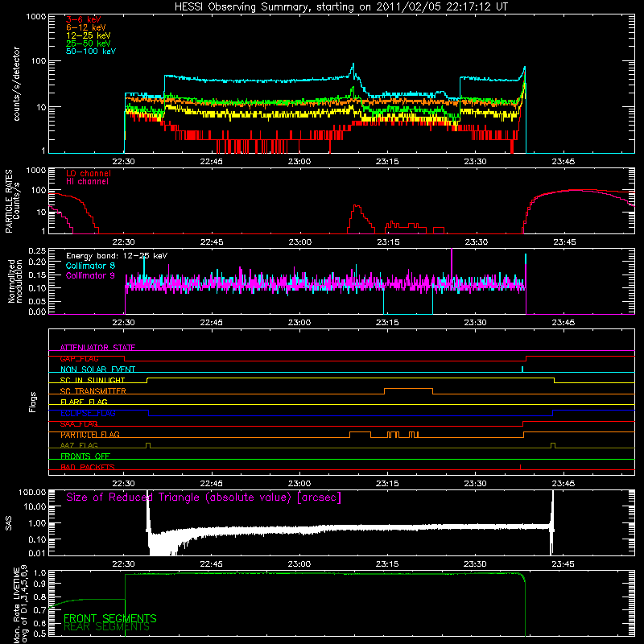Select the Collimator 8 legend entry
Viewport: 644px width, 644px height.
90,266
